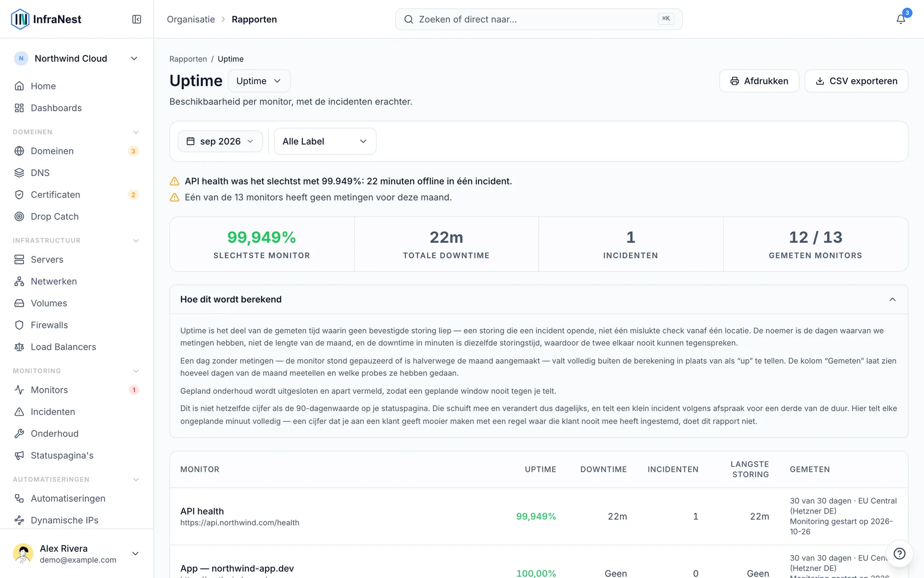Click the Automatiseringen icon
The height and width of the screenshot is (578, 924).
(19, 498)
